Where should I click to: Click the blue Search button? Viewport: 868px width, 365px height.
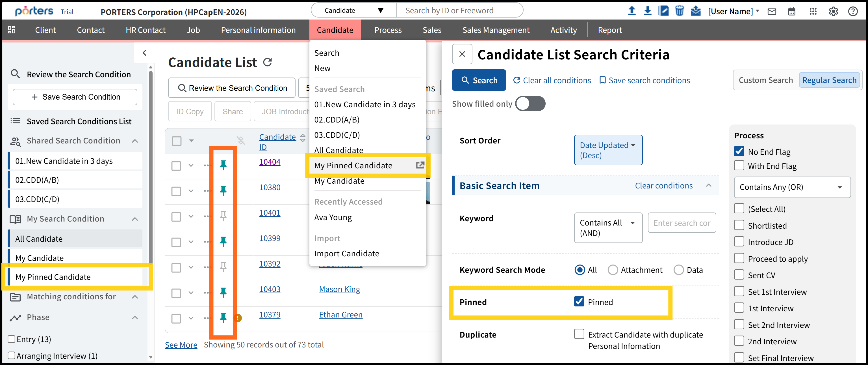pos(478,80)
